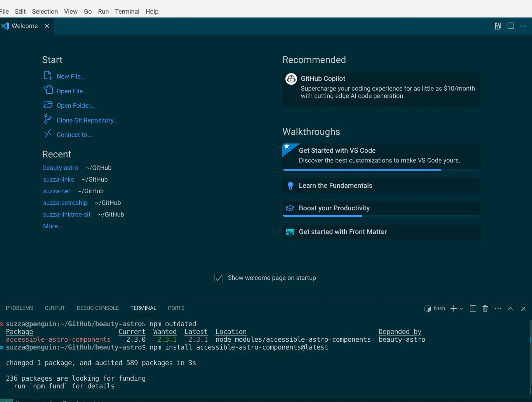Screen dimensions: 532x402
Task: Open the File menu
Action: click(4, 11)
